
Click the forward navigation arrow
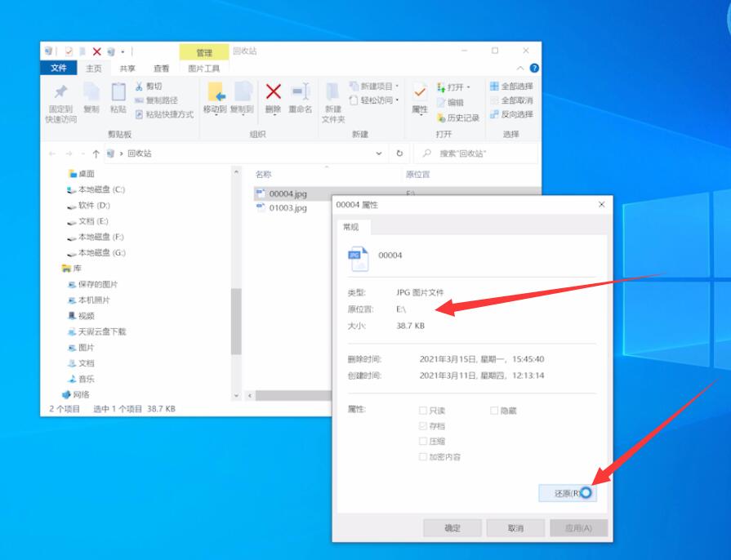tap(69, 153)
